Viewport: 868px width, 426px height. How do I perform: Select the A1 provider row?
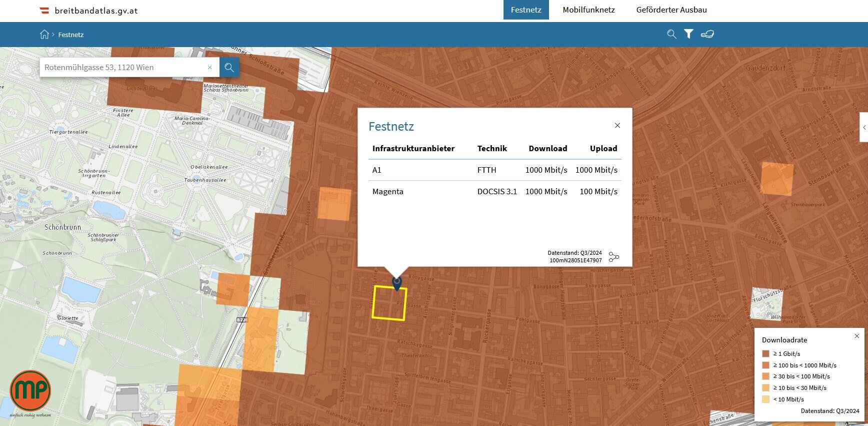[x=495, y=170]
